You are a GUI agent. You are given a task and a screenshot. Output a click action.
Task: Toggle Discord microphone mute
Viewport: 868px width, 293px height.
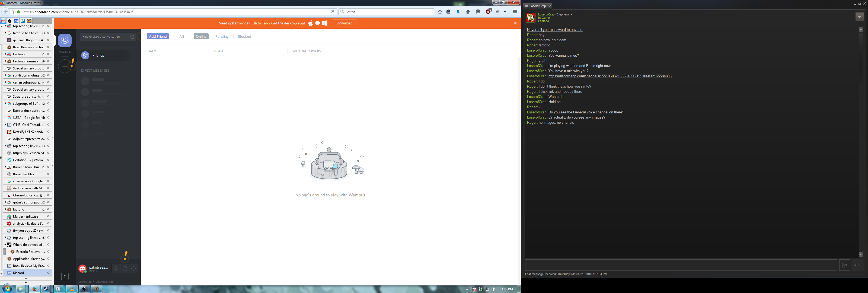[116, 269]
